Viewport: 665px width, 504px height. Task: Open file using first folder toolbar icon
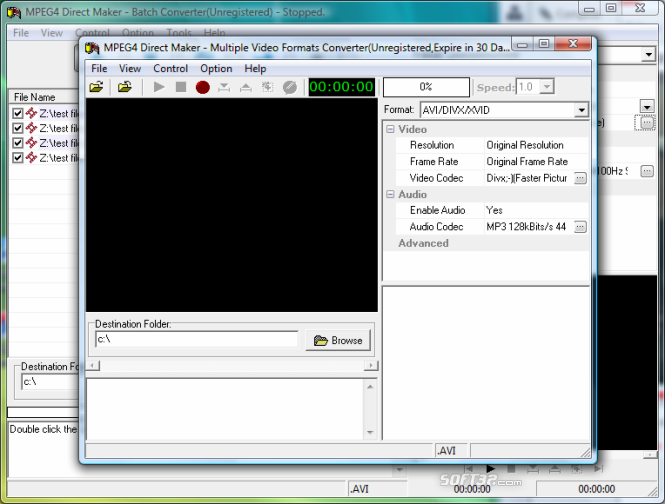(96, 87)
